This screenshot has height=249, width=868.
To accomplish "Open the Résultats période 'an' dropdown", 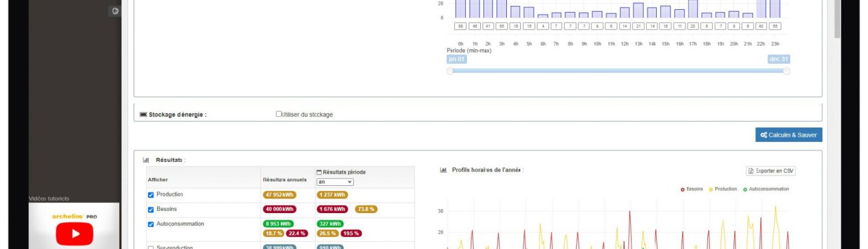I will [335, 182].
